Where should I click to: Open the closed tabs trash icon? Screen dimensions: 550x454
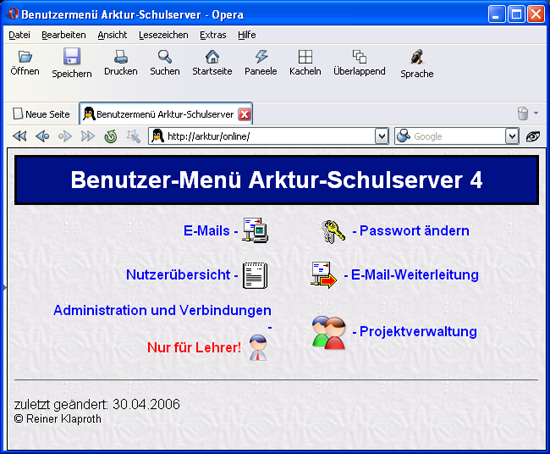click(523, 113)
